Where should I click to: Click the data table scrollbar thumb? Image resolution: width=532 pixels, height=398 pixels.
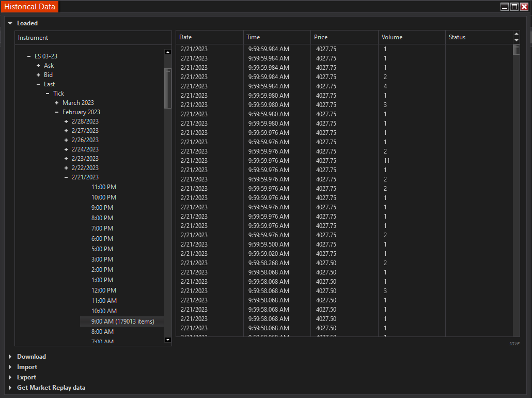pyautogui.click(x=517, y=50)
